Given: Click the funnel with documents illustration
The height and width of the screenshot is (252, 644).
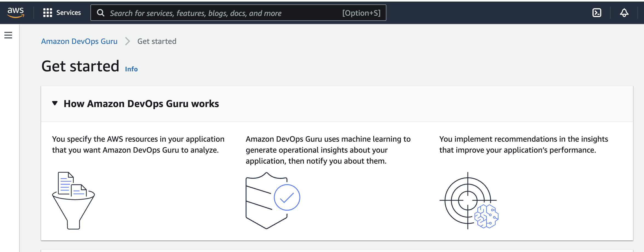Looking at the screenshot, I should [73, 200].
